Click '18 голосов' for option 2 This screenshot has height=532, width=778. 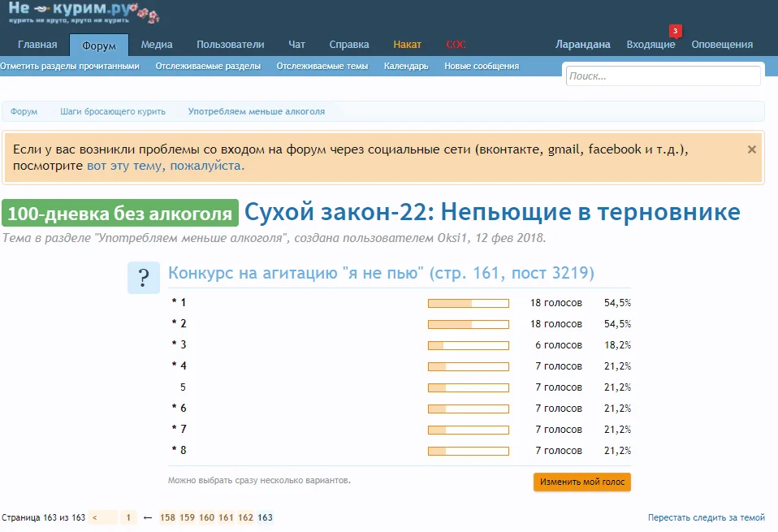coord(555,324)
